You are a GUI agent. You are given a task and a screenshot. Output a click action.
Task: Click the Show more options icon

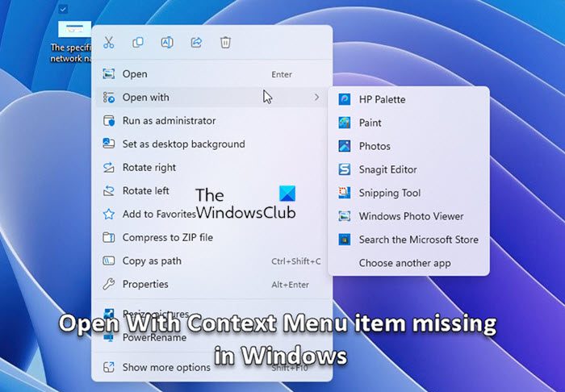coord(109,367)
